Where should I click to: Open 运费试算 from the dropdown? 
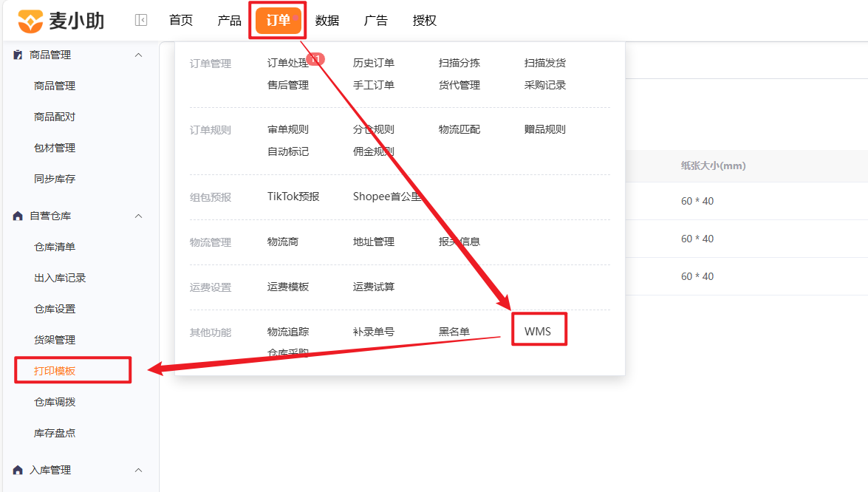tap(374, 287)
